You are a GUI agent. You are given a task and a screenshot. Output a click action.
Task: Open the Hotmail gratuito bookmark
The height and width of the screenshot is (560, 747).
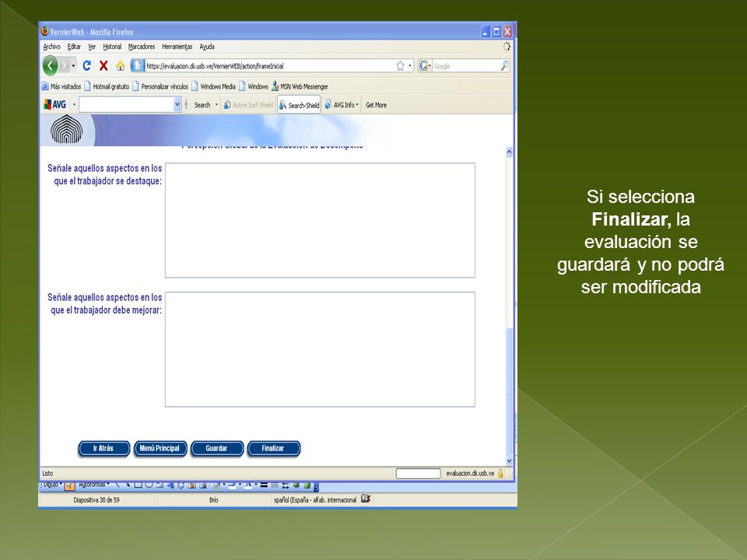pyautogui.click(x=107, y=86)
